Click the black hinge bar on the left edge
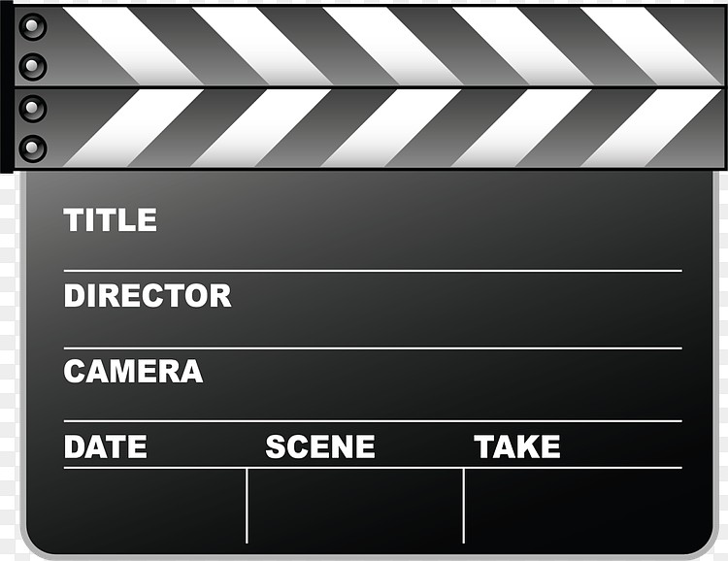The height and width of the screenshot is (561, 728). 7,87
